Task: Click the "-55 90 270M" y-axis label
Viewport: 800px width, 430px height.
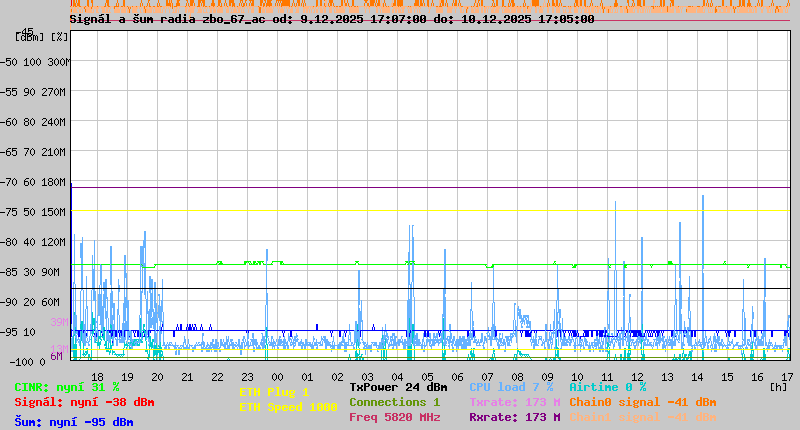Action: (33, 92)
